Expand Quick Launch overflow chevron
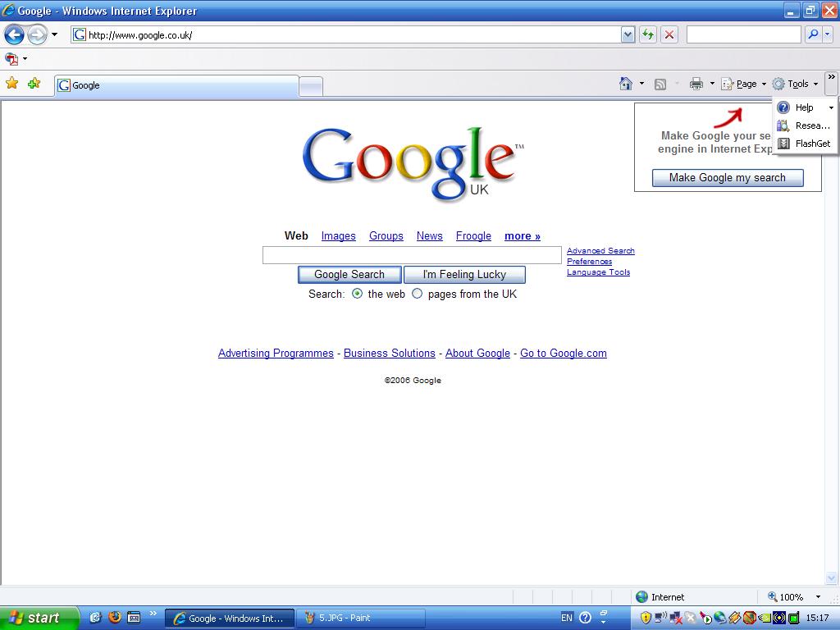Screen dimensions: 840x630 pos(153,614)
